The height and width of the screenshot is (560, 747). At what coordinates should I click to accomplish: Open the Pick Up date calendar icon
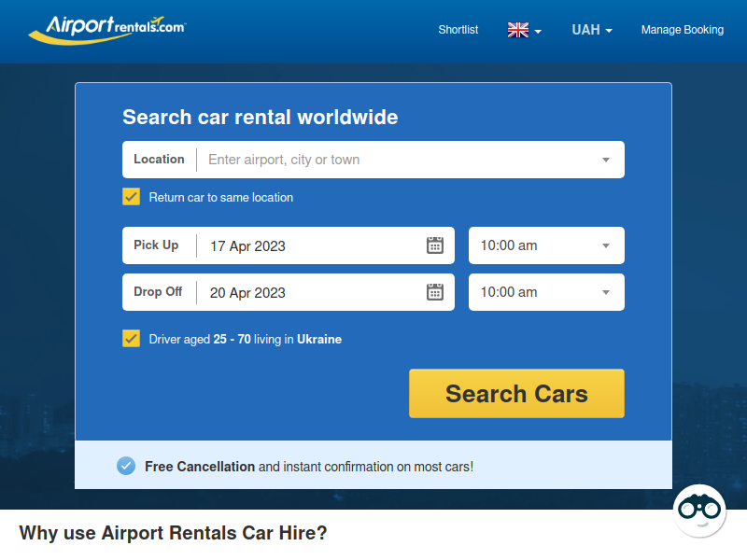coord(434,245)
